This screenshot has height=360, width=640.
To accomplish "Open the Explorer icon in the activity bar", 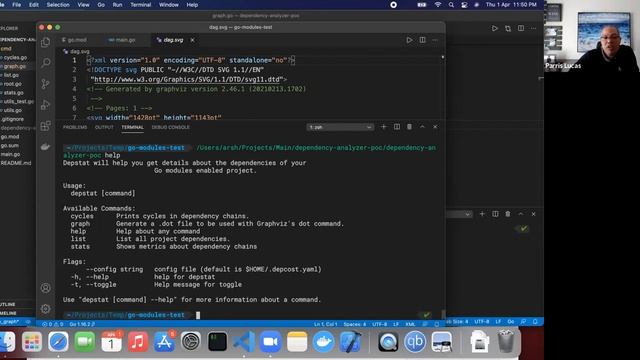I will pos(46,42).
